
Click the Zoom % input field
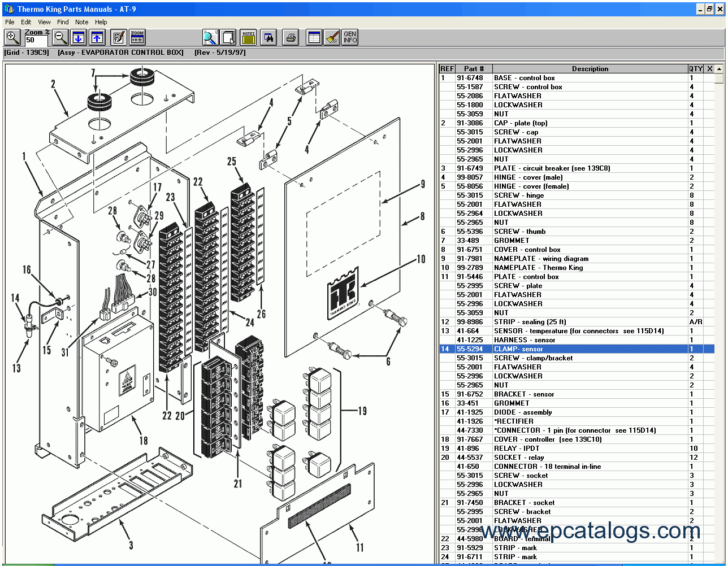(x=36, y=40)
